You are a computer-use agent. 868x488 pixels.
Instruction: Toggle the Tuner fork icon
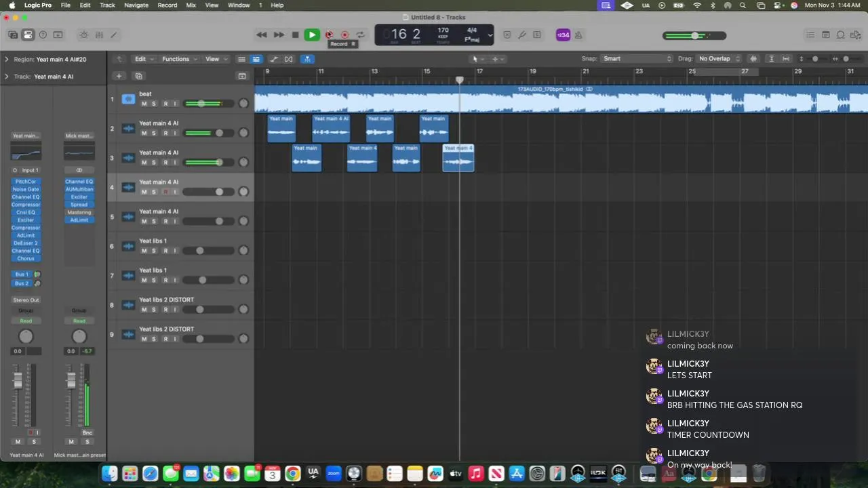pyautogui.click(x=522, y=35)
